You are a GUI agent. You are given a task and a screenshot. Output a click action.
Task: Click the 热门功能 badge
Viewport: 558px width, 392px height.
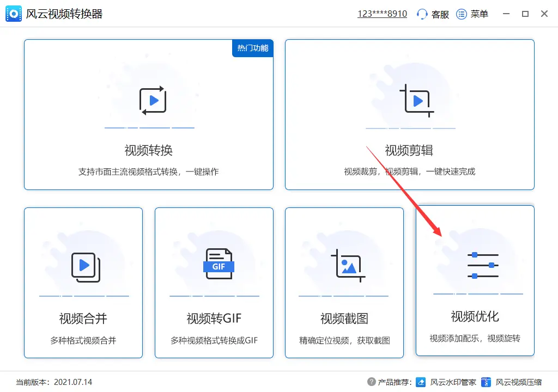[x=253, y=48]
